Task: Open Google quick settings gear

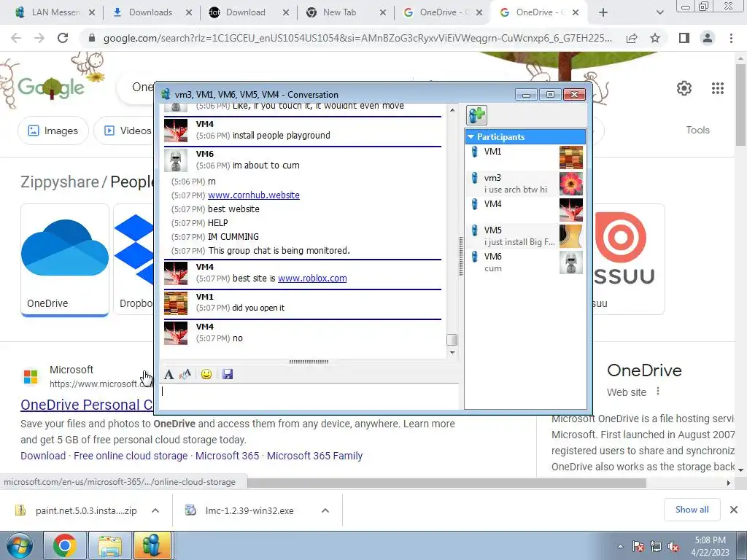Action: tap(684, 88)
